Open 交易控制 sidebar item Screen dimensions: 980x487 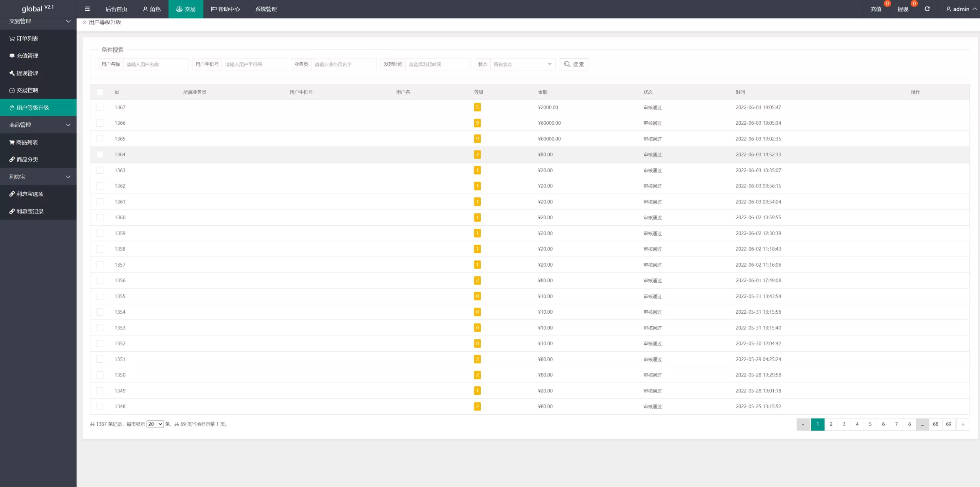24,90
